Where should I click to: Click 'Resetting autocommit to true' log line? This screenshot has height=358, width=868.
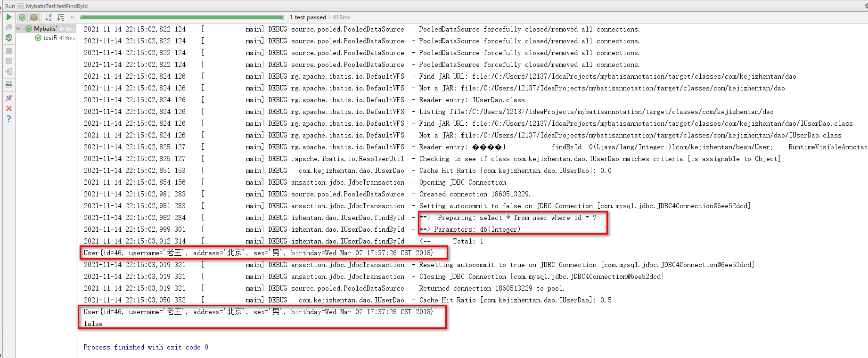586,265
